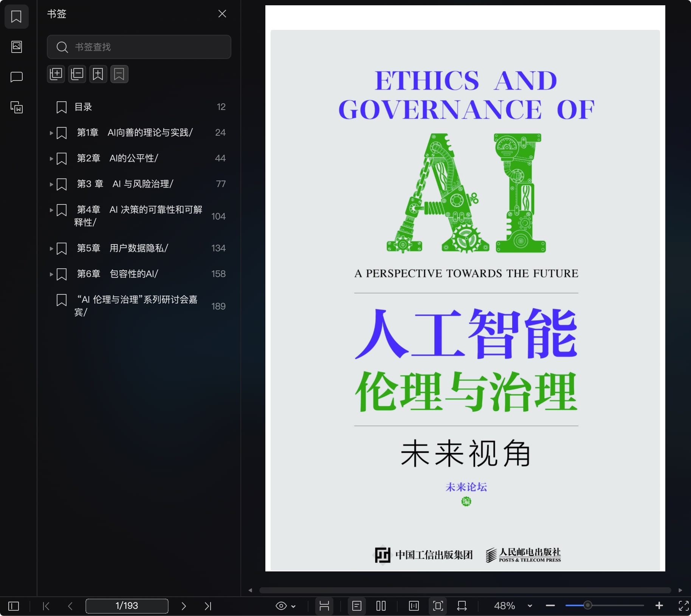Close the 书签 bookmarks panel
The width and height of the screenshot is (691, 616).
click(222, 14)
